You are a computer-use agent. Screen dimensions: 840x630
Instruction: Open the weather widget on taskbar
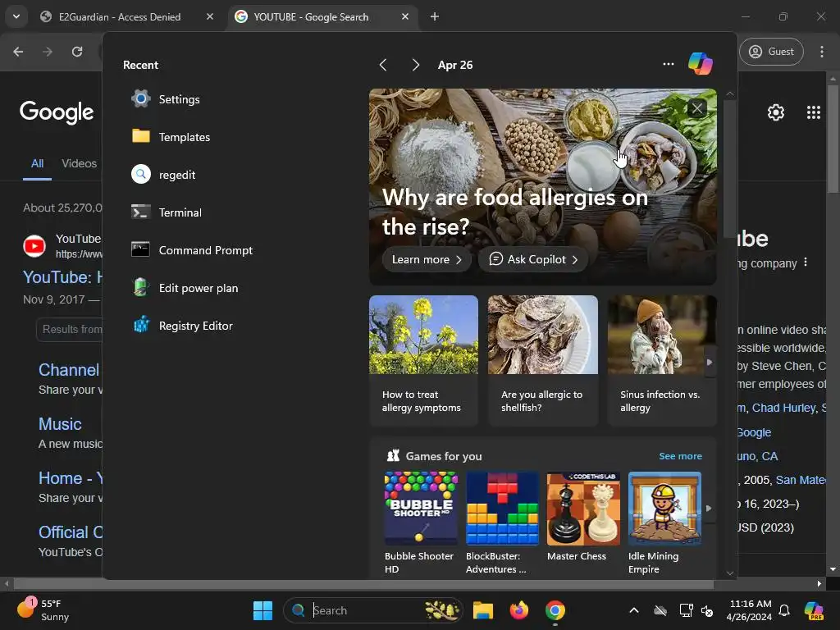pos(44,609)
